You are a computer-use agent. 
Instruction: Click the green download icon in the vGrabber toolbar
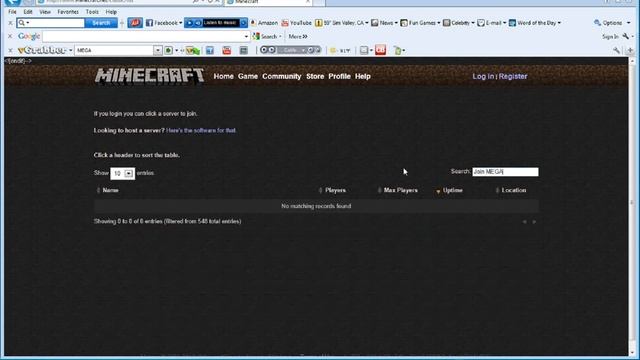coord(168,50)
